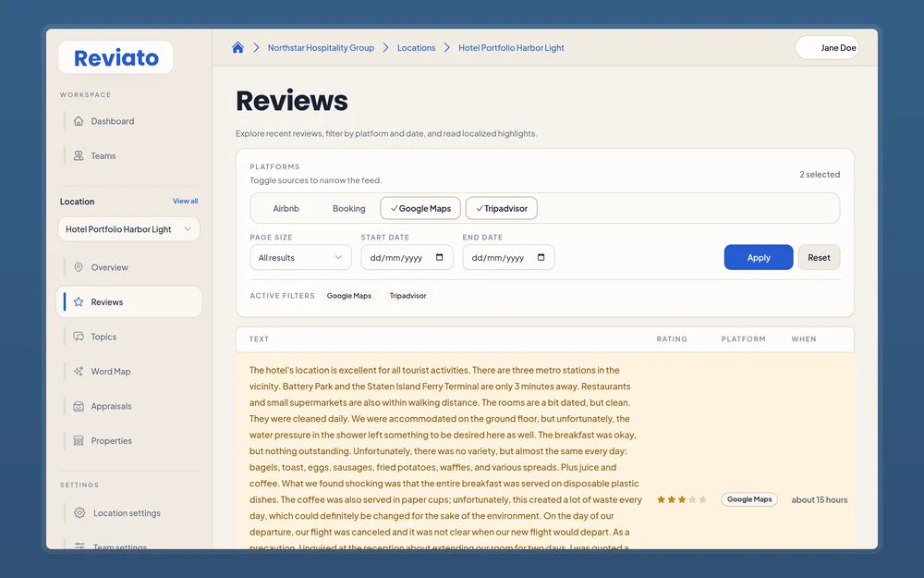
Task: Deselect the Tripadvisor platform filter
Action: click(502, 208)
